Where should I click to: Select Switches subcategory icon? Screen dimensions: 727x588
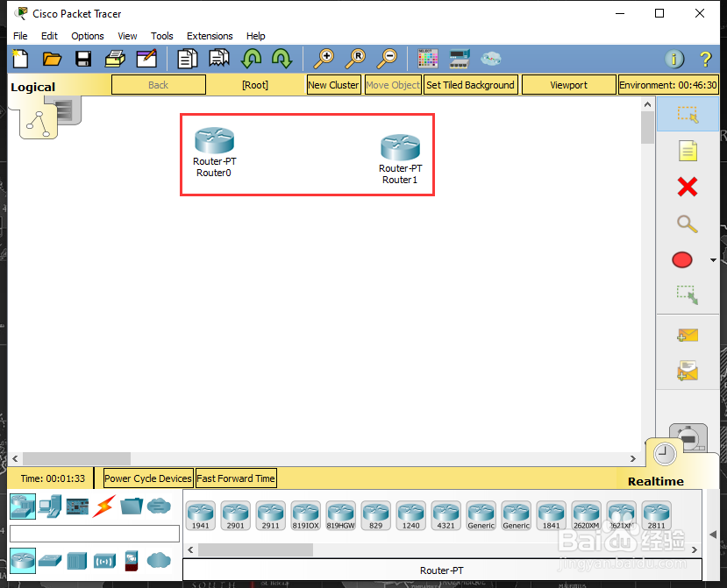(x=50, y=561)
